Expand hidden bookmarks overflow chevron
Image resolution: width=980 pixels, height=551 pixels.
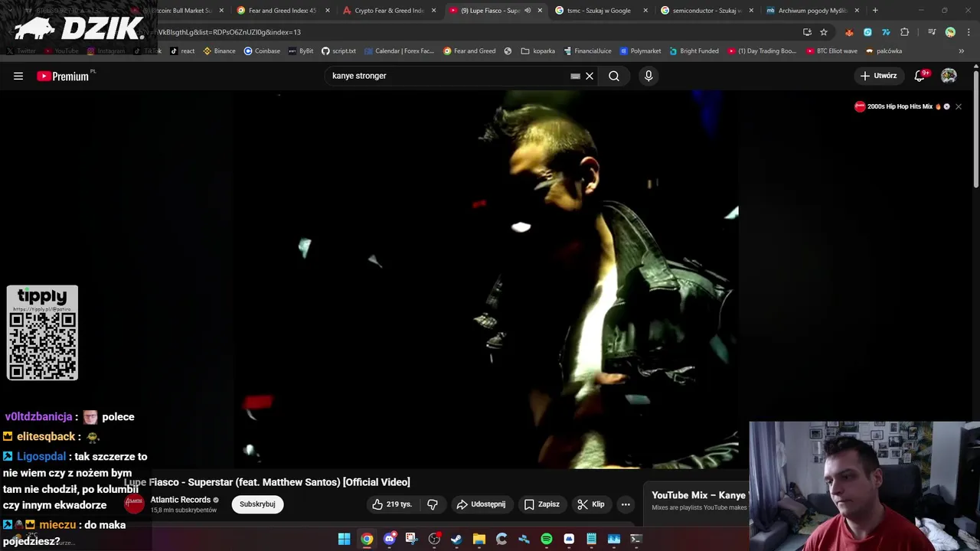tap(961, 51)
